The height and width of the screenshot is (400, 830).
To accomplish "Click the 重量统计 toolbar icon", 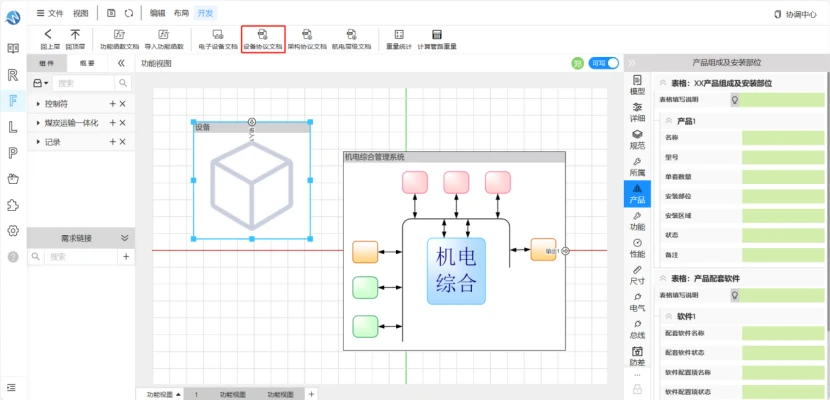I will click(399, 34).
